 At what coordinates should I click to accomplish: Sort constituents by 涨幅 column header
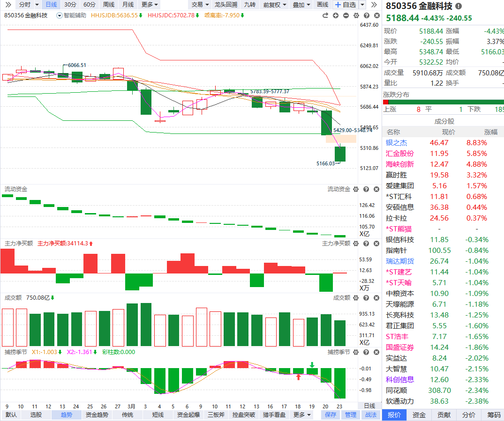[490, 132]
